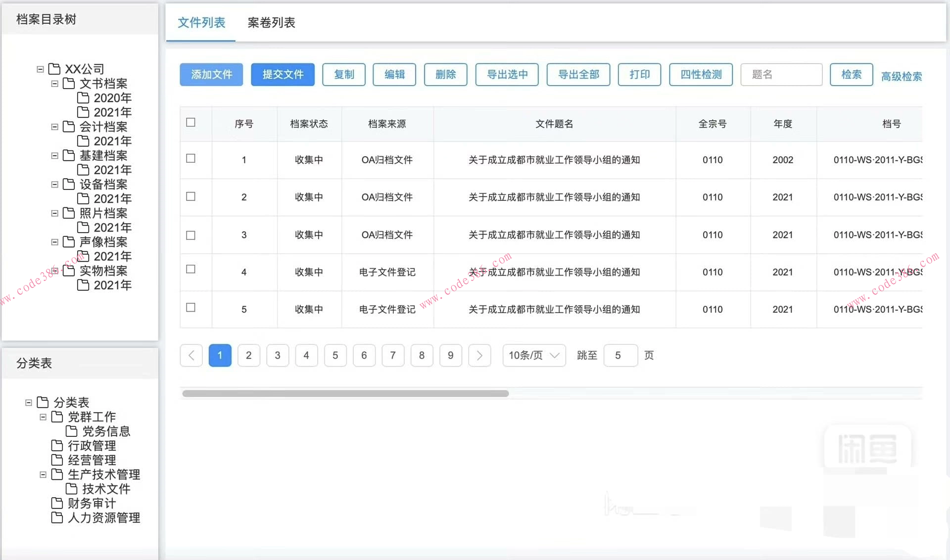The width and height of the screenshot is (950, 560).
Task: Click the 技术文件 folder icon
Action: [x=71, y=489]
